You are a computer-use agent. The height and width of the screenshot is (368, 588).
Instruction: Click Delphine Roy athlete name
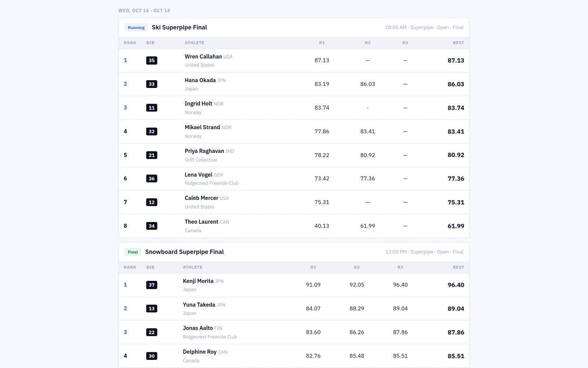200,352
